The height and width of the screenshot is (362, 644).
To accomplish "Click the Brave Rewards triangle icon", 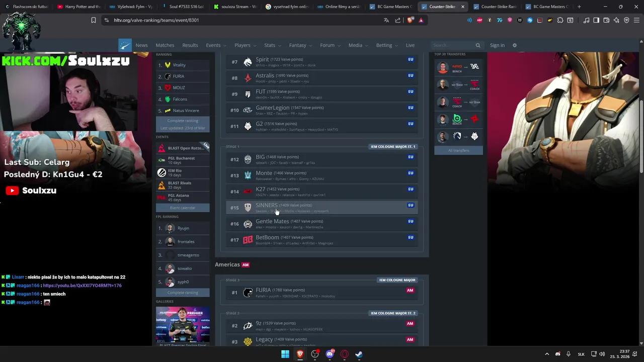I will [421, 20].
